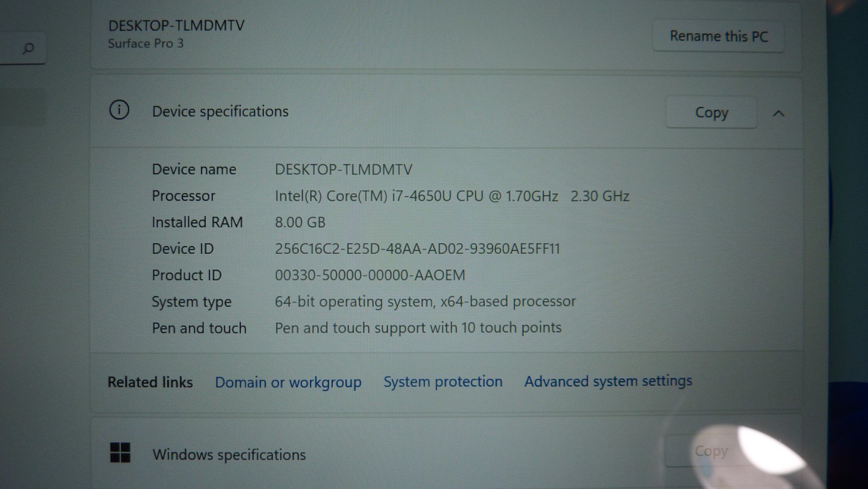Select Product ID 00330-50000-00000-AAOEM
Image resolution: width=868 pixels, height=489 pixels.
point(370,275)
